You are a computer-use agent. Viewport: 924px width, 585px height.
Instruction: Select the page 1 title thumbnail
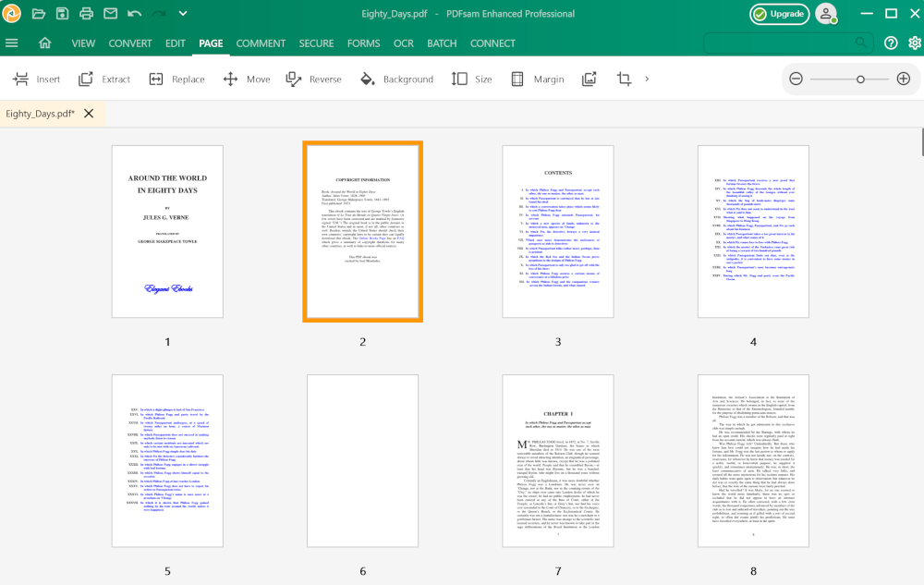coord(167,232)
